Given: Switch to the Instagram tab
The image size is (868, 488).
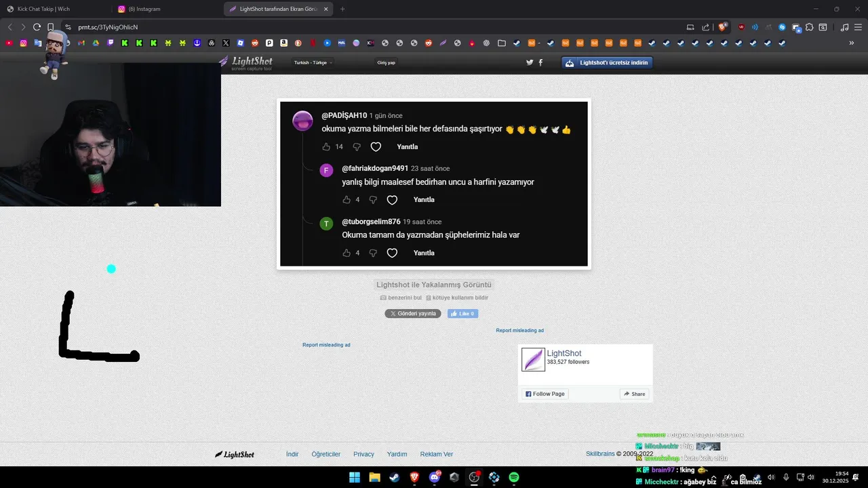Looking at the screenshot, I should click(x=166, y=9).
